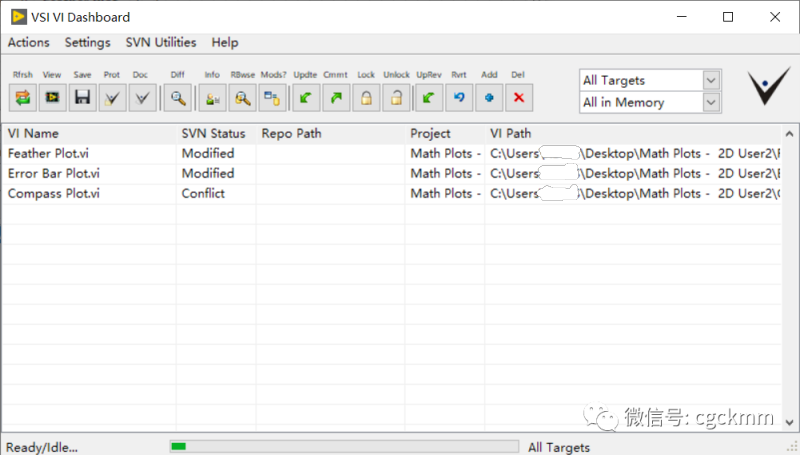The image size is (800, 455).
Task: Click the SVN Status column header
Action: 213,133
